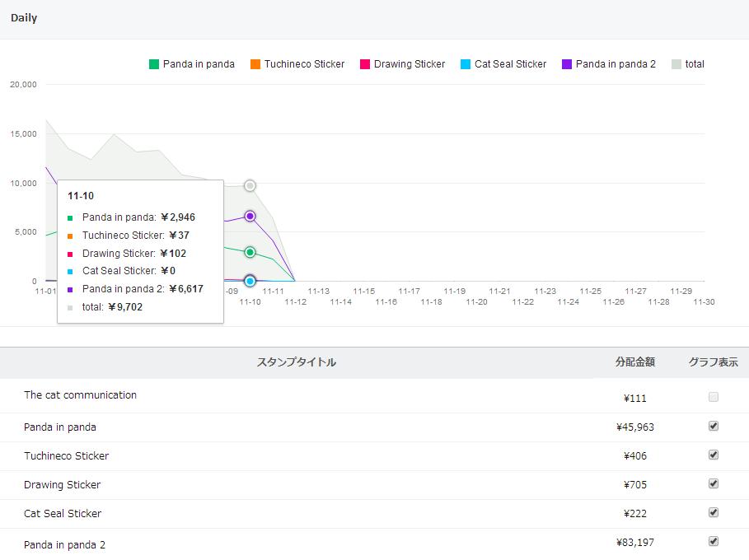Uncheck Panda in panda graph checkbox
Image resolution: width=749 pixels, height=560 pixels.
click(x=714, y=426)
